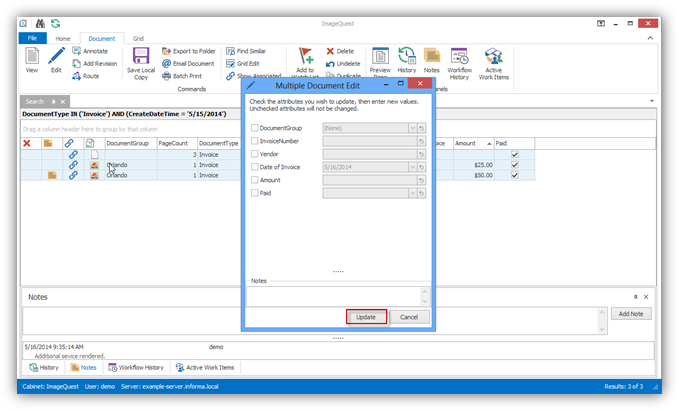Check the Date of Invoice box
This screenshot has height=411, width=679.
point(255,167)
